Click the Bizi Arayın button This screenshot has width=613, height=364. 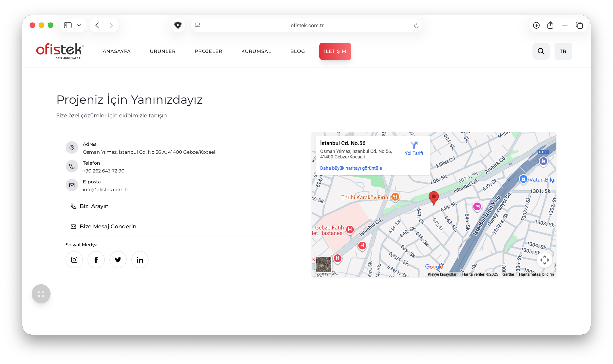coord(90,206)
